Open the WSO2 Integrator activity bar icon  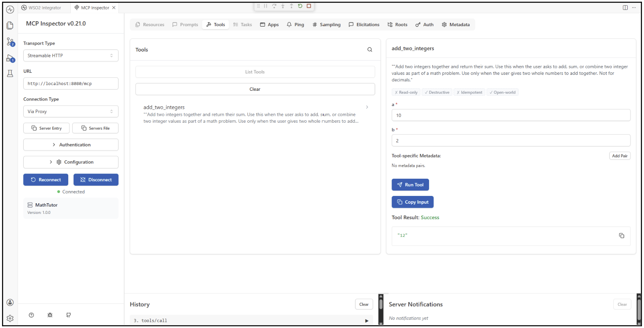coord(10,9)
